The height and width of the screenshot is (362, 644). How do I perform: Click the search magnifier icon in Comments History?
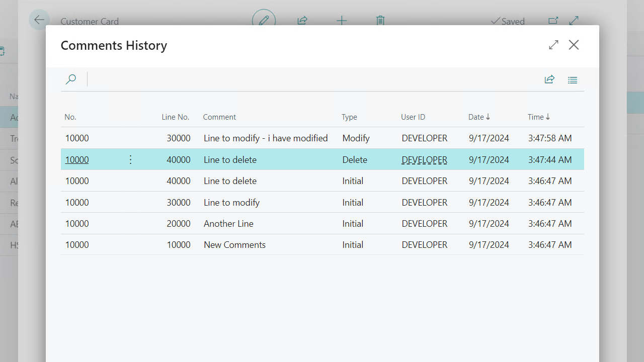pos(71,79)
